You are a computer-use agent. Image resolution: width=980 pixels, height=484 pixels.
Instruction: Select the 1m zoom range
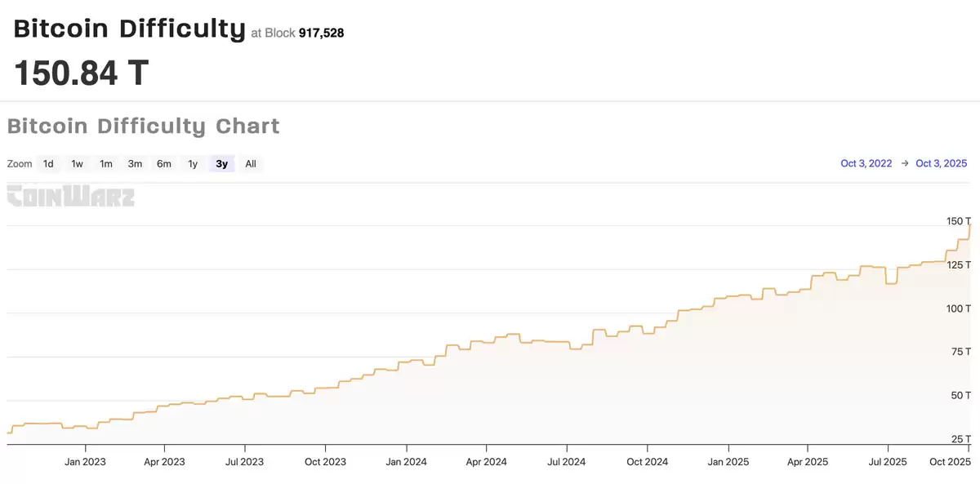click(x=105, y=163)
